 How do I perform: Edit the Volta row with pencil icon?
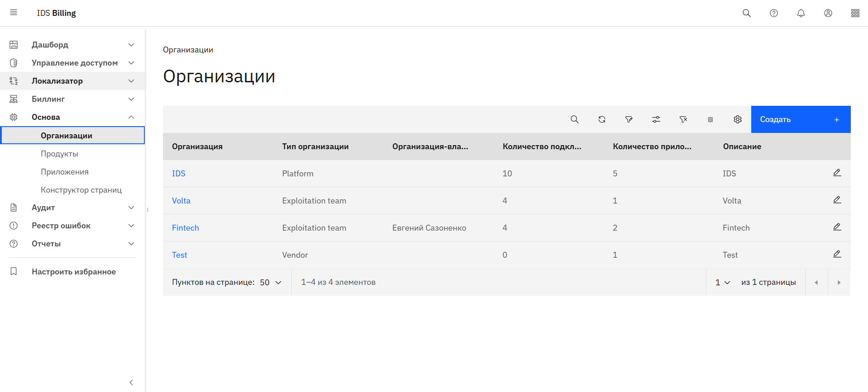(837, 200)
